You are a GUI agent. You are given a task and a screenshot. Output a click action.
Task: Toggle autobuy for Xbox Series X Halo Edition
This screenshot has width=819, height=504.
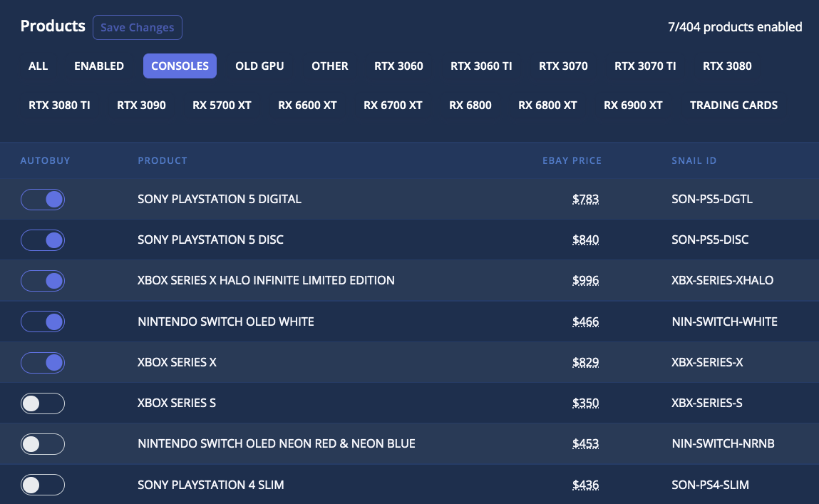pyautogui.click(x=43, y=281)
